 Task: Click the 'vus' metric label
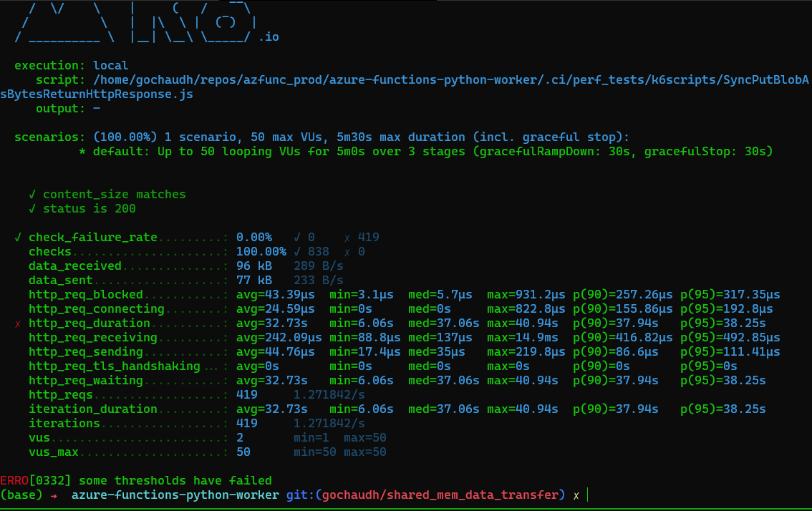[39, 438]
